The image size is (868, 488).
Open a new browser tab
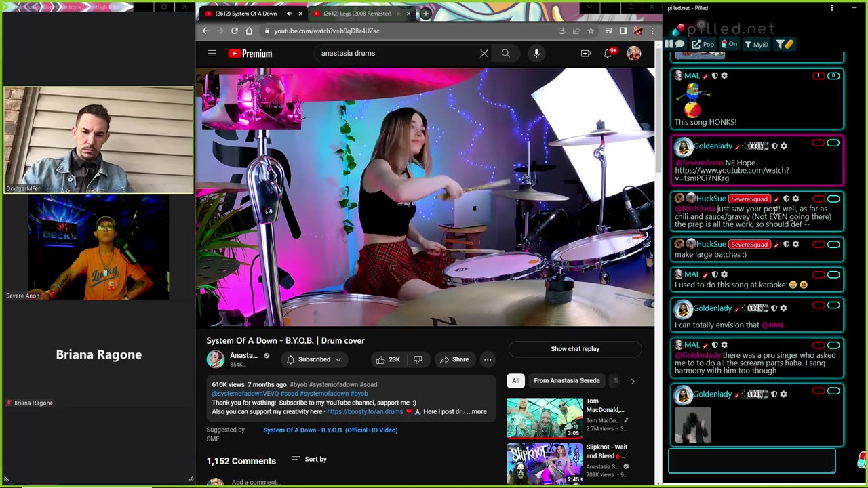click(425, 14)
